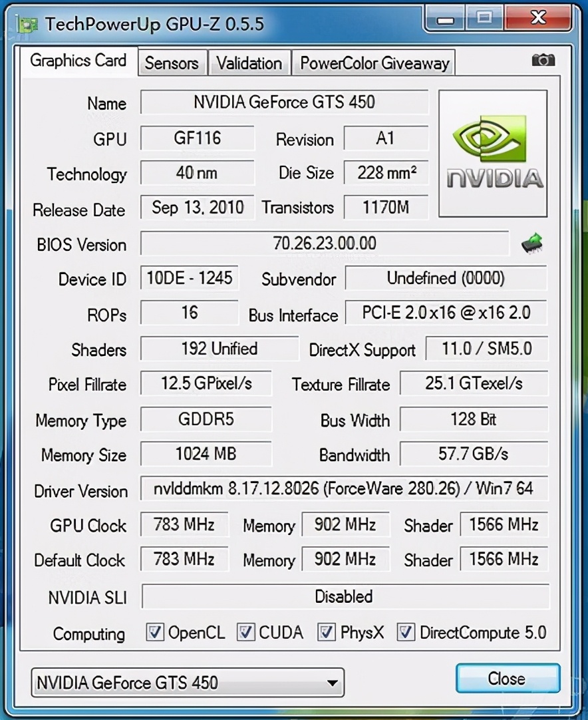Click the NVIDIA SLI field showing Disabled
This screenshot has height=720, width=588.
[345, 596]
